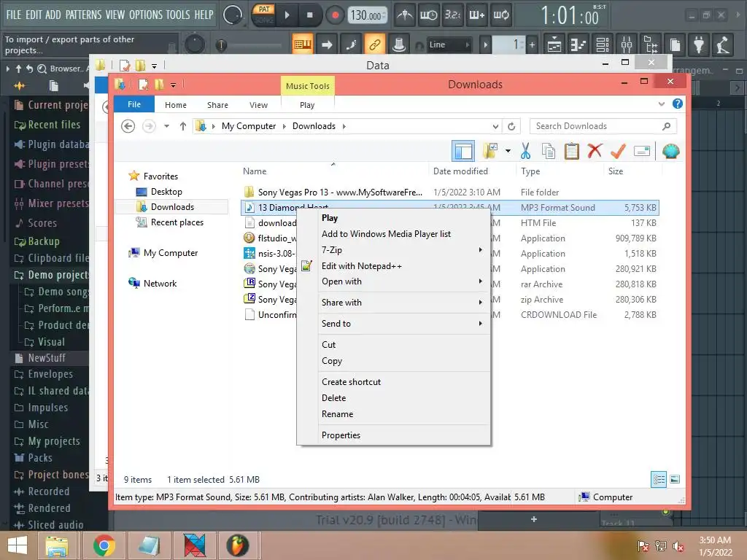Open the Play ribbon tab

(307, 105)
